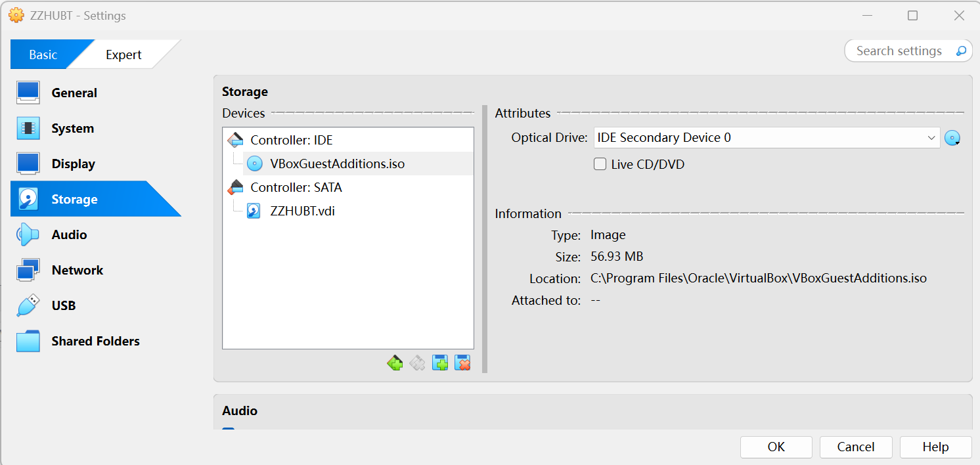Click the Help button
The image size is (980, 465).
tap(935, 447)
